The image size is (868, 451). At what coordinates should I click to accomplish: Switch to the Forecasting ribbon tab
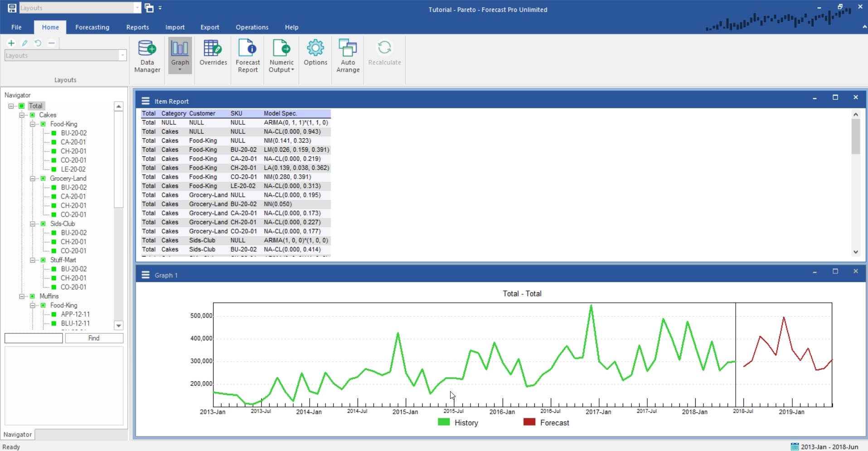(92, 27)
